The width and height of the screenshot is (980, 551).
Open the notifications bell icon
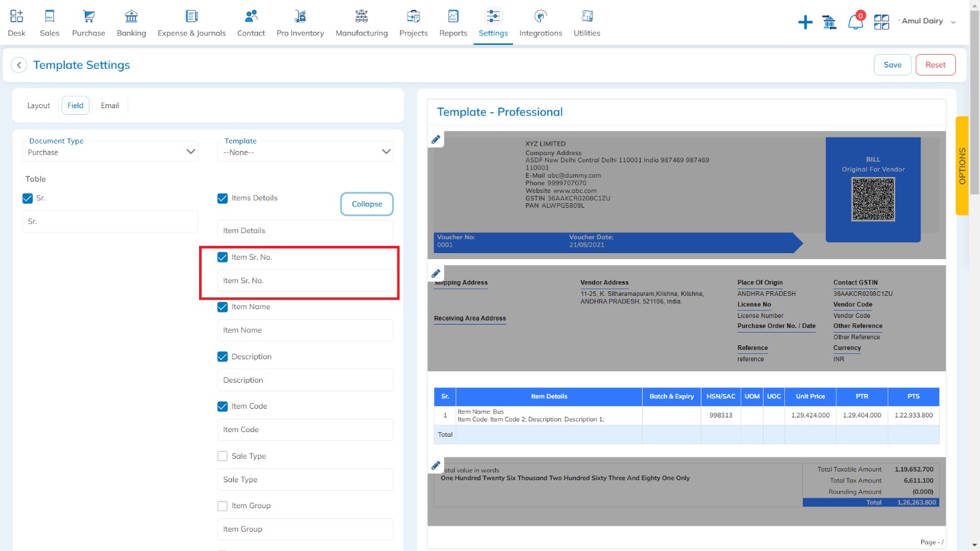pyautogui.click(x=855, y=21)
